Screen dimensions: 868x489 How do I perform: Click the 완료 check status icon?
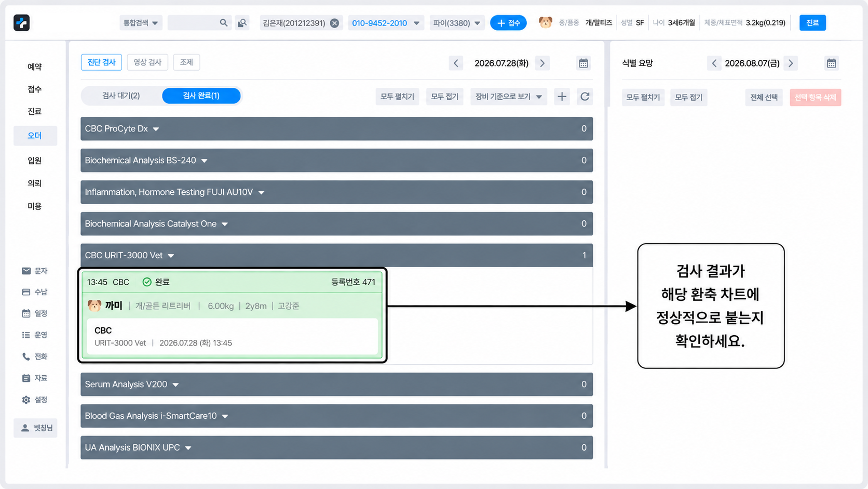[x=147, y=282]
